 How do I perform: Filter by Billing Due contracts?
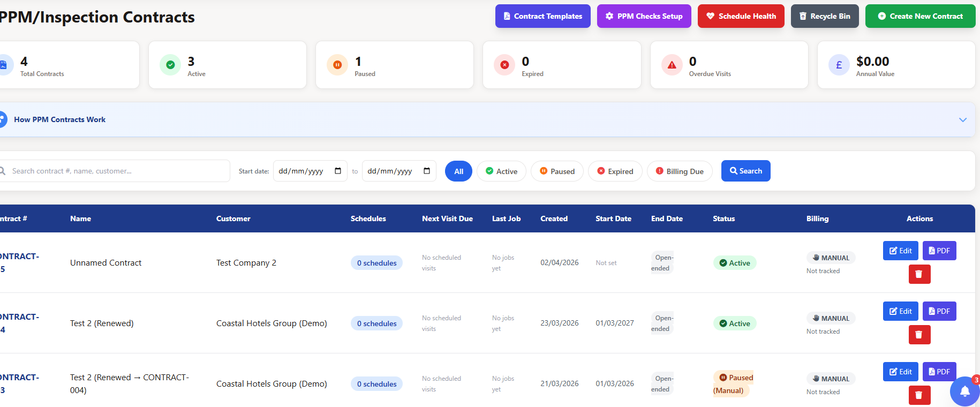click(680, 171)
